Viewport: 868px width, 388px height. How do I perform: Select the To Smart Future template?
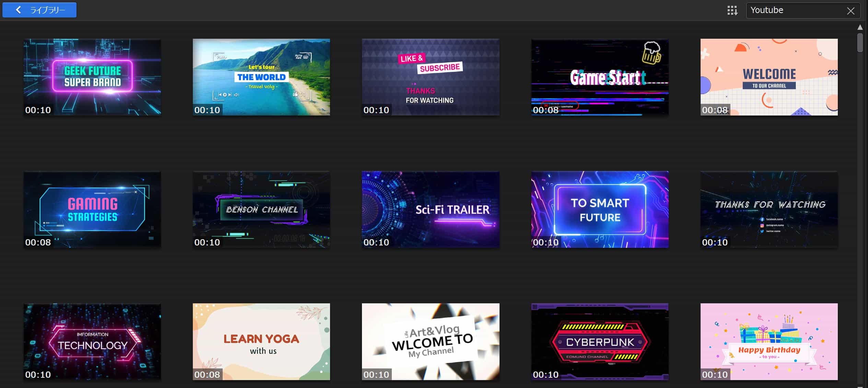click(x=600, y=209)
